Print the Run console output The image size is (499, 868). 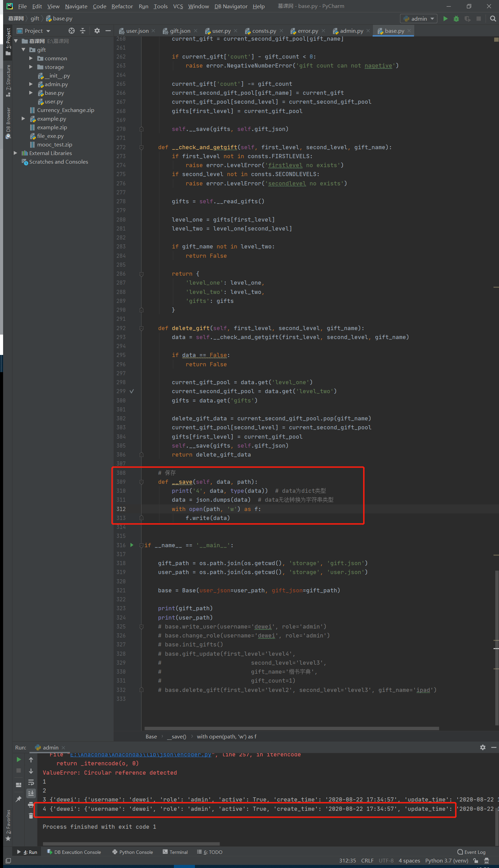[x=31, y=805]
